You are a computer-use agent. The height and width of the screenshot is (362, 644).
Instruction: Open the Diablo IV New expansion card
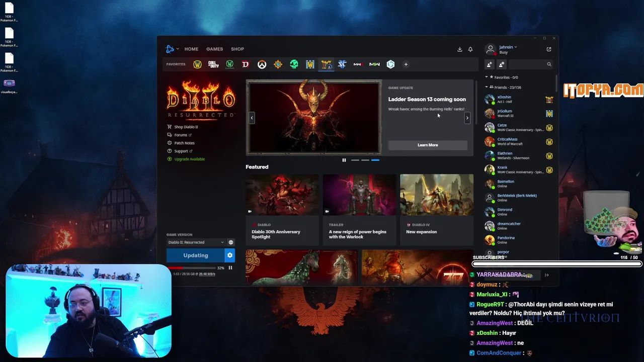pos(437,210)
